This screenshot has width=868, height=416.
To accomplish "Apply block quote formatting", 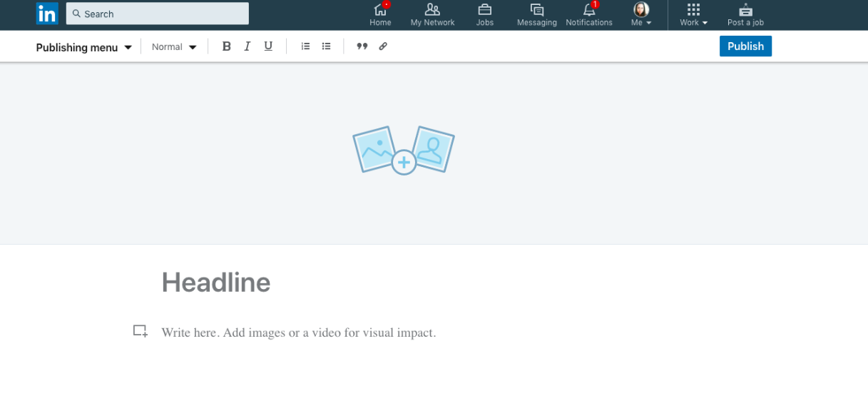I will [x=362, y=46].
